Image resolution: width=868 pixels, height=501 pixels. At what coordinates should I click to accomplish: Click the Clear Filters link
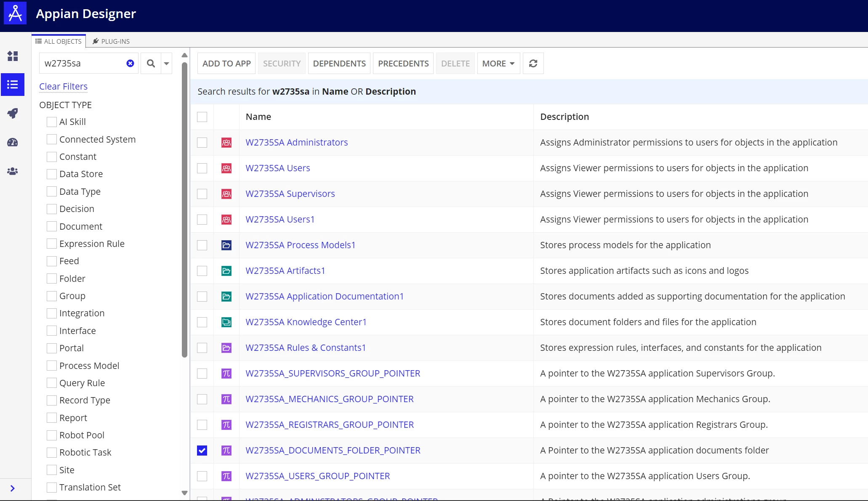coord(64,86)
